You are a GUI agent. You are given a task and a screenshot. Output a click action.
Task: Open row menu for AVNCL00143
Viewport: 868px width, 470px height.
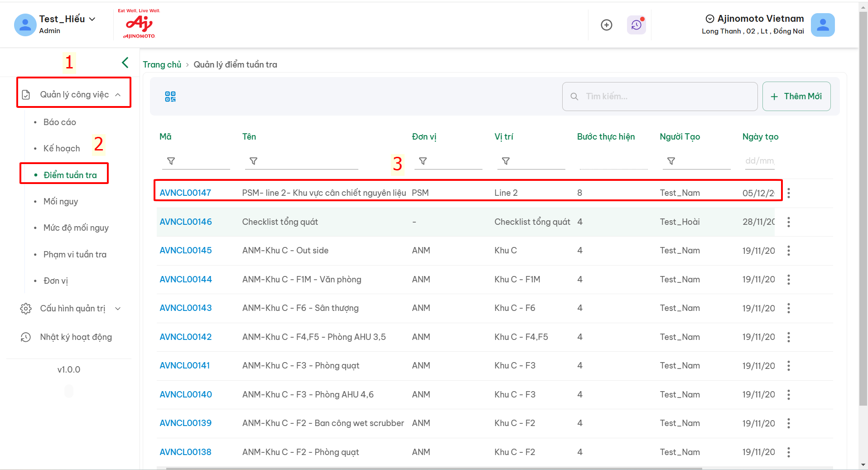coord(789,308)
